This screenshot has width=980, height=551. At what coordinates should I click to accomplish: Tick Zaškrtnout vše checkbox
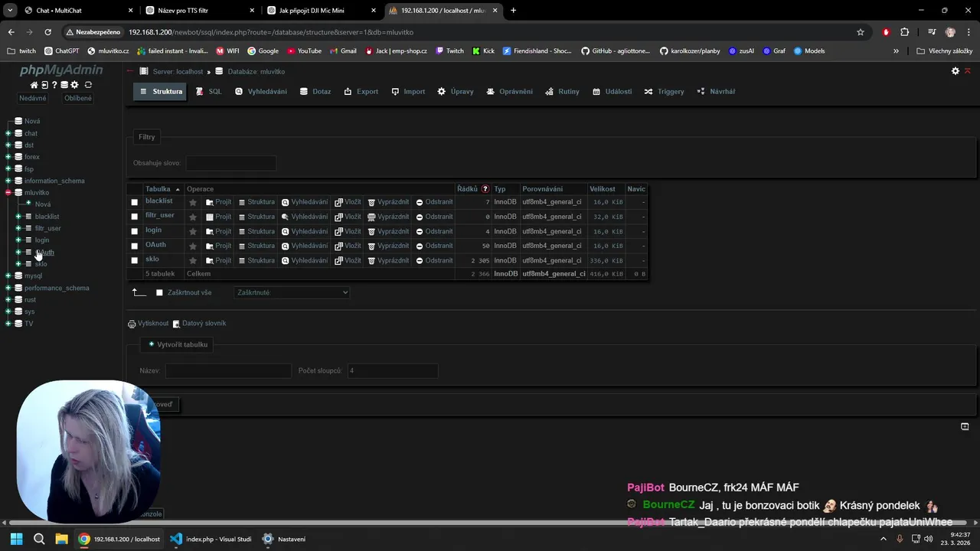(x=159, y=292)
